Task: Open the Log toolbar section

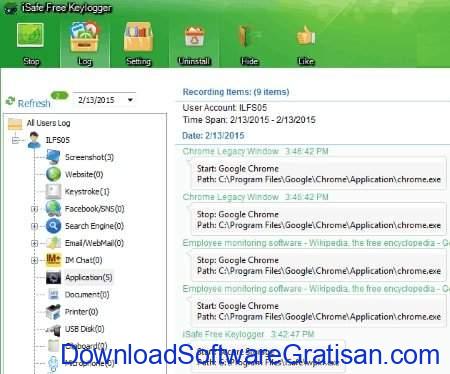Action: 85,44
